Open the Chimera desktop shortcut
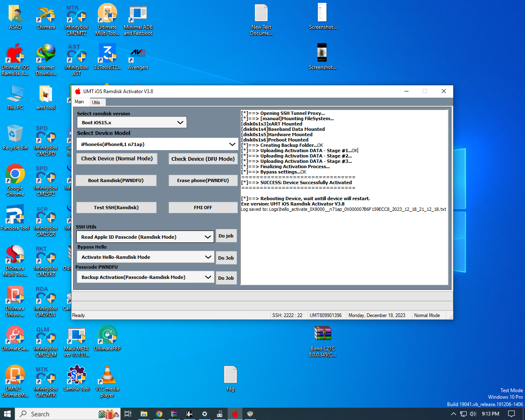The image size is (525, 420). click(46, 16)
